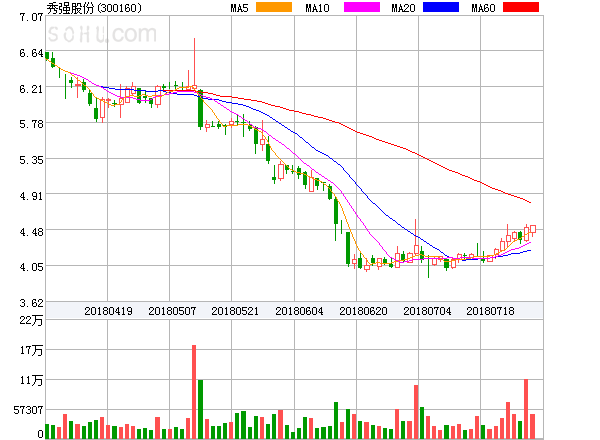
Task: Click the 20180718 date label
Action: pos(490,311)
